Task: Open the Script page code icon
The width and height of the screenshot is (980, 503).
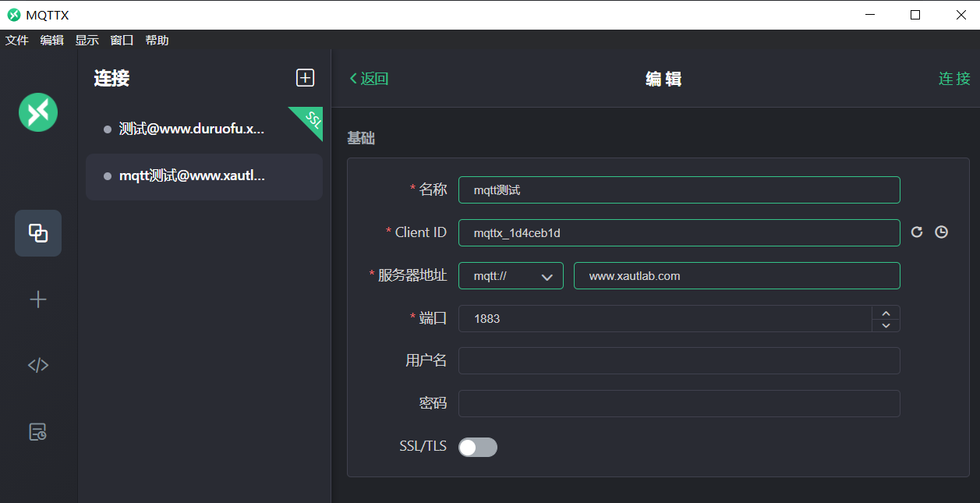Action: click(x=38, y=365)
